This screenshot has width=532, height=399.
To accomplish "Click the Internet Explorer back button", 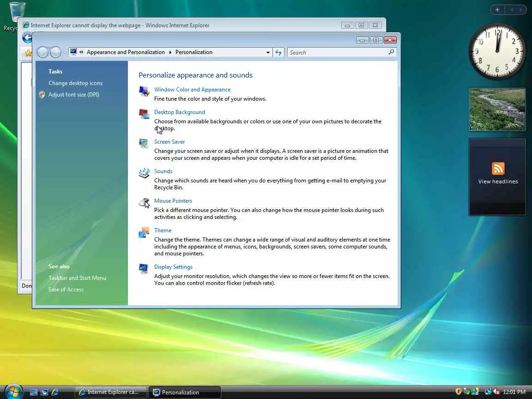I will coord(27,38).
